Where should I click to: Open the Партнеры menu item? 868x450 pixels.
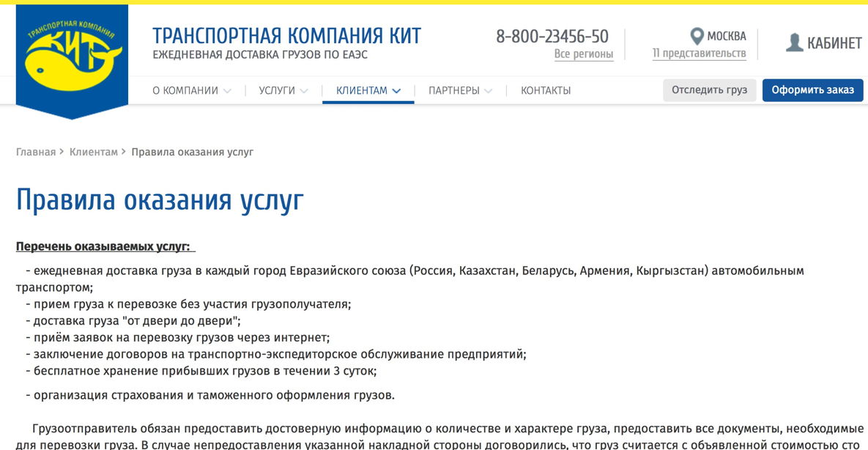coord(454,91)
